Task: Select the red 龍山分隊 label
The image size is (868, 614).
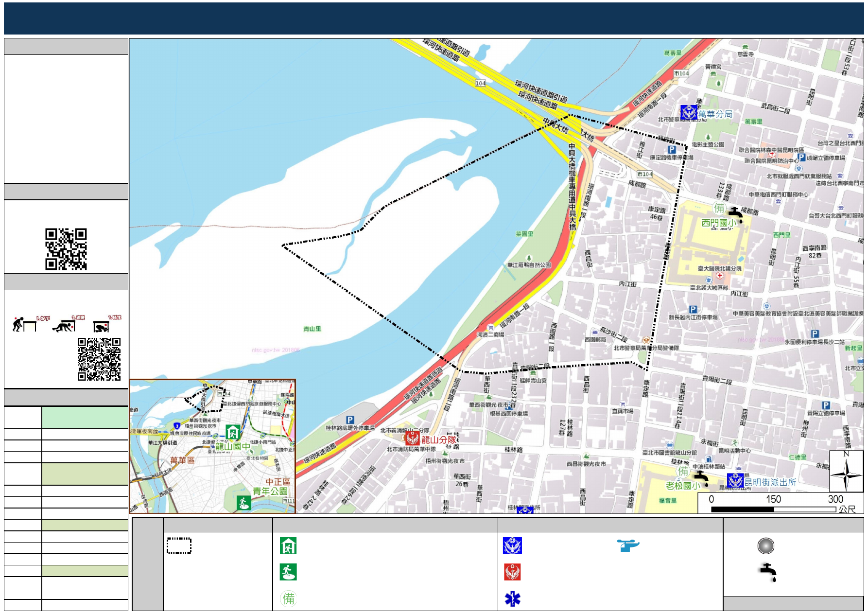Action: coord(439,439)
